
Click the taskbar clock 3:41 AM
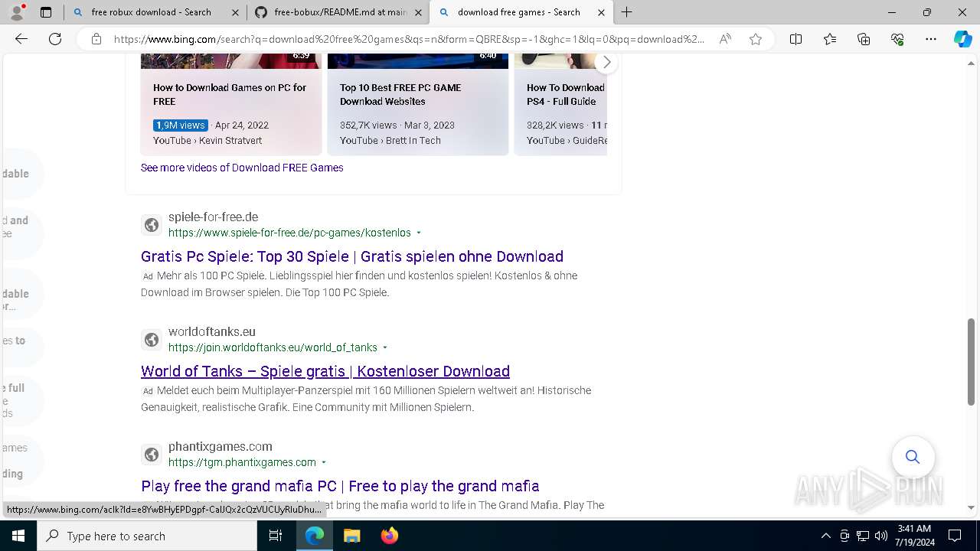(x=913, y=529)
